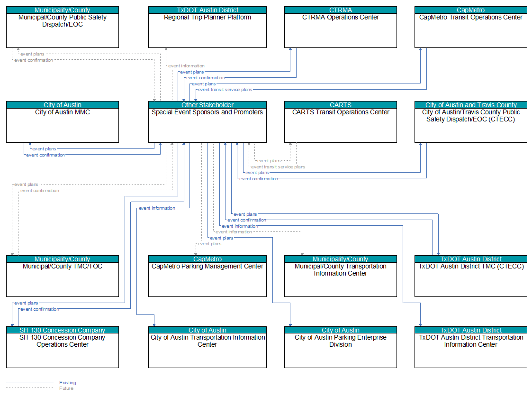This screenshot has width=532, height=397.
Task: Click the Municipality/County header above TMC/TOC
Action: pos(63,259)
